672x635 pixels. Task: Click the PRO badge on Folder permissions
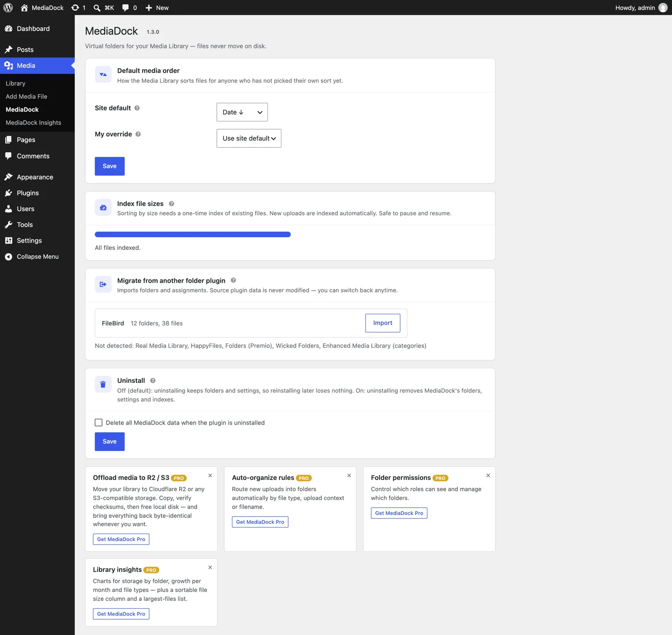tap(441, 478)
